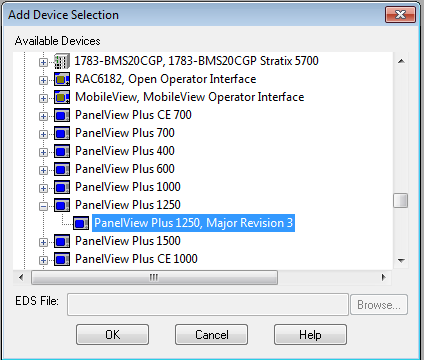Select PanelView Plus 1250, Major Revision 3
424x360 pixels.
(193, 223)
